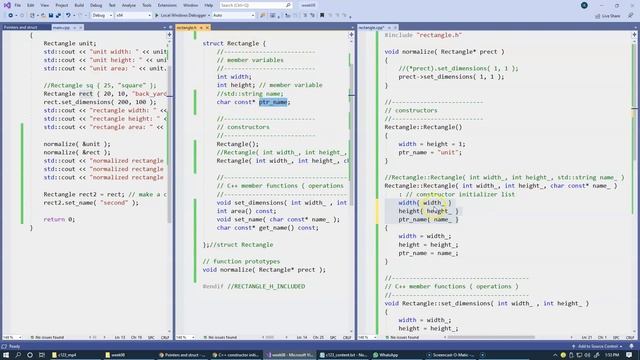The width and height of the screenshot is (640, 360).
Task: Open the x64 platform dropdown
Action: [133, 16]
